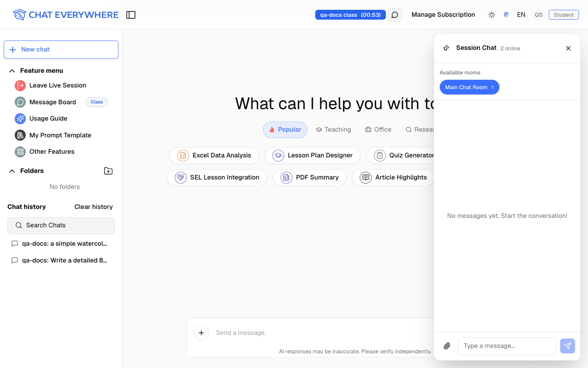Create a new folder icon
This screenshot has height=368, width=588.
click(x=108, y=171)
